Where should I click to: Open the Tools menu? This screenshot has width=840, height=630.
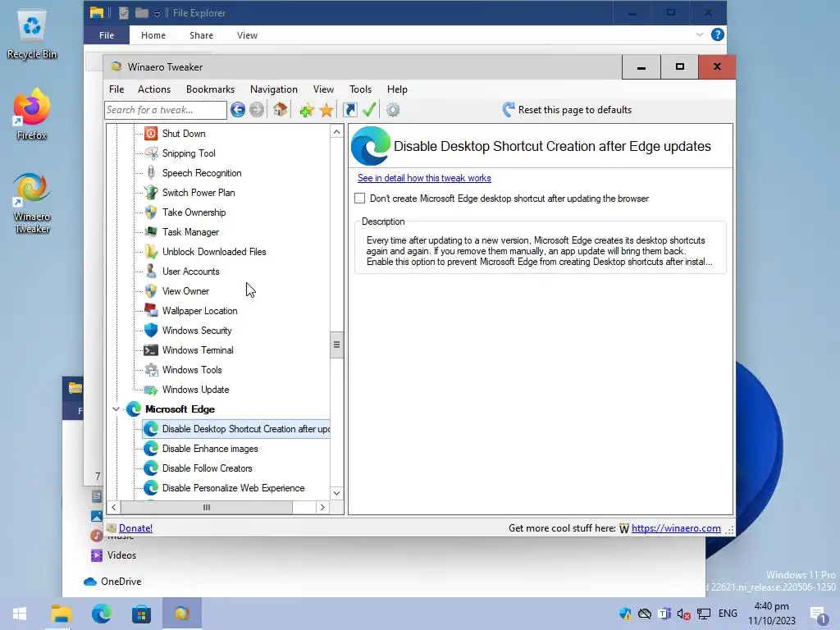[x=361, y=89]
